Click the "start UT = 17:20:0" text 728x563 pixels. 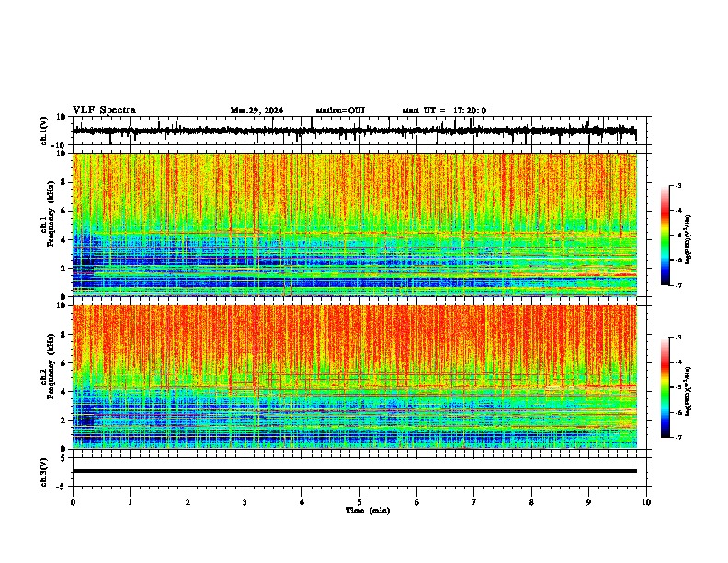point(444,110)
